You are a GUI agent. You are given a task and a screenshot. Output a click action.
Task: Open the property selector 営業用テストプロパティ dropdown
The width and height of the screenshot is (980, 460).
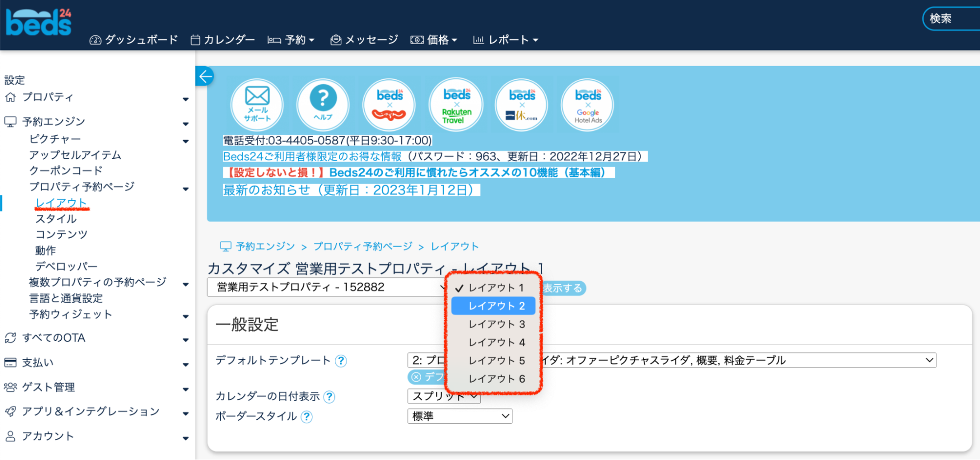(327, 287)
